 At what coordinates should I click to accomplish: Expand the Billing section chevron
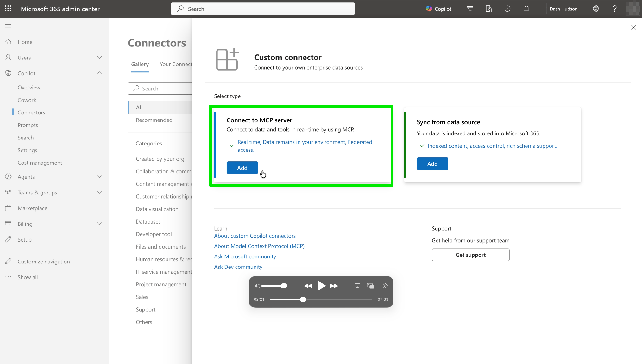tap(99, 224)
